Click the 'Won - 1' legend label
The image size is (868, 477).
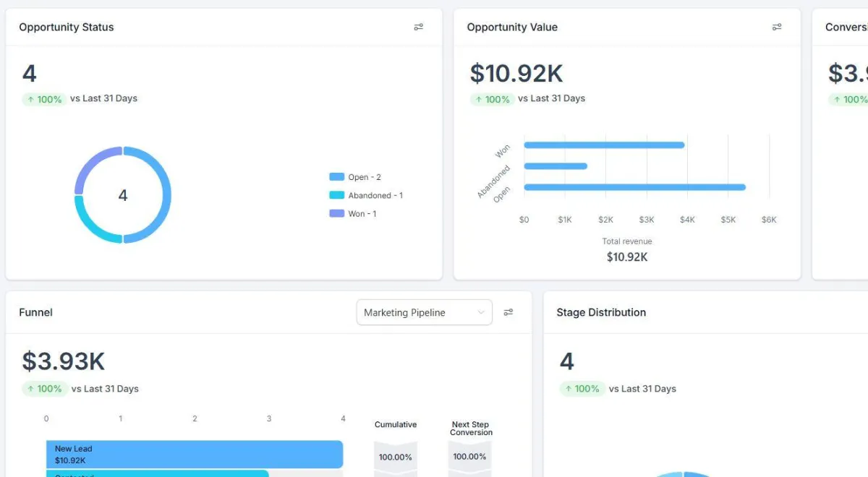tap(362, 213)
